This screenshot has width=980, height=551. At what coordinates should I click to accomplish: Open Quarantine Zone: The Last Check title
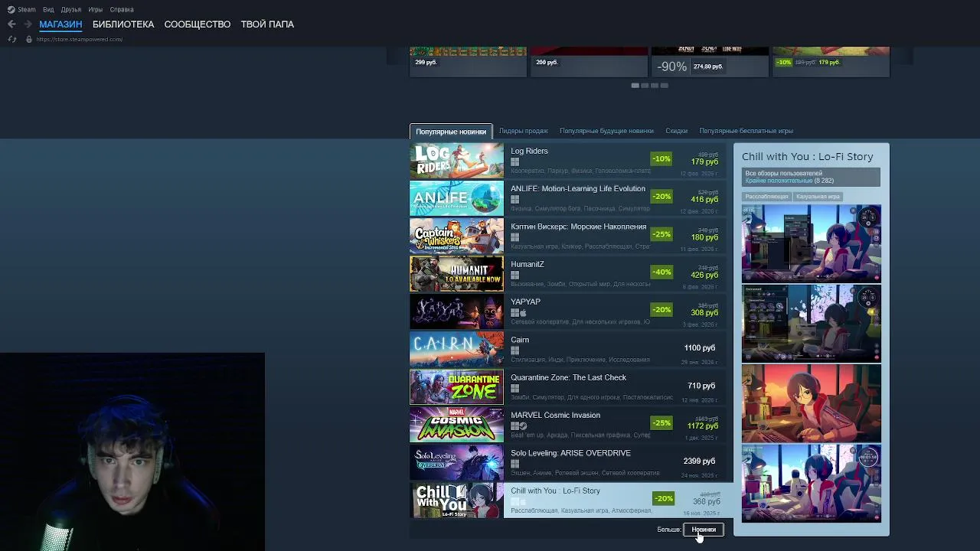coord(568,377)
